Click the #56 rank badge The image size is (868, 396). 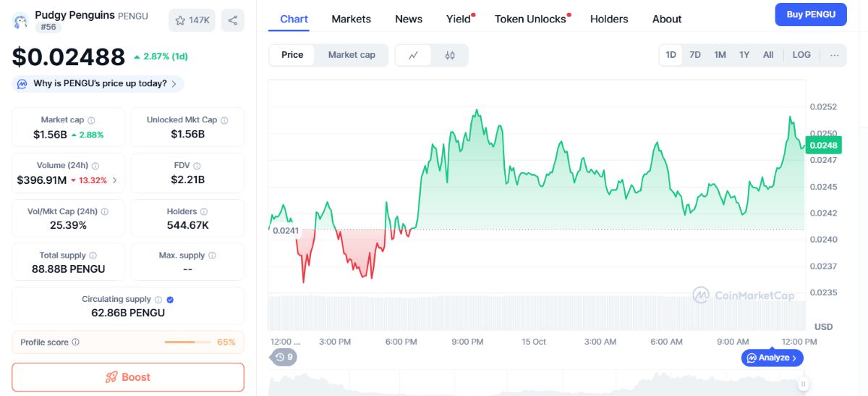47,28
